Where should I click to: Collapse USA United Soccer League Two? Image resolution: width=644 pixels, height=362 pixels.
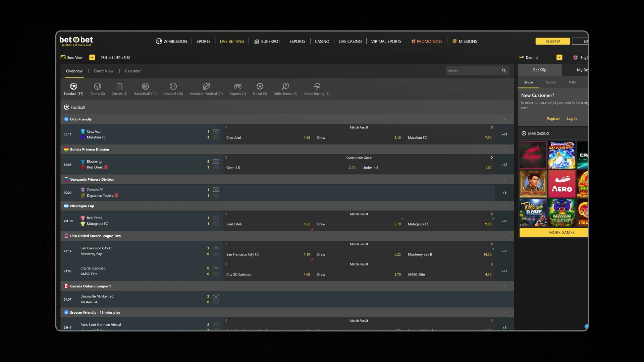pos(504,236)
